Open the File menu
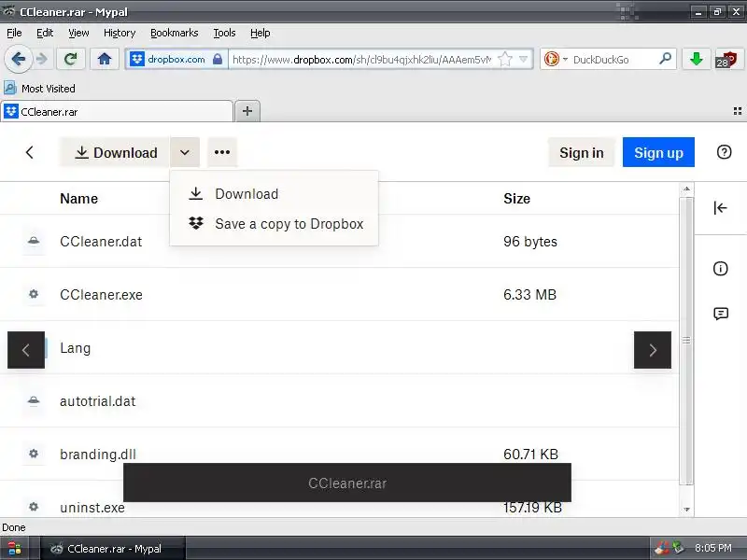 (14, 33)
